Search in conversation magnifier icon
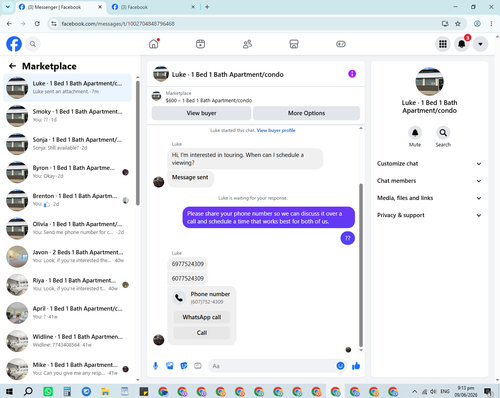500x398 pixels. point(443,133)
